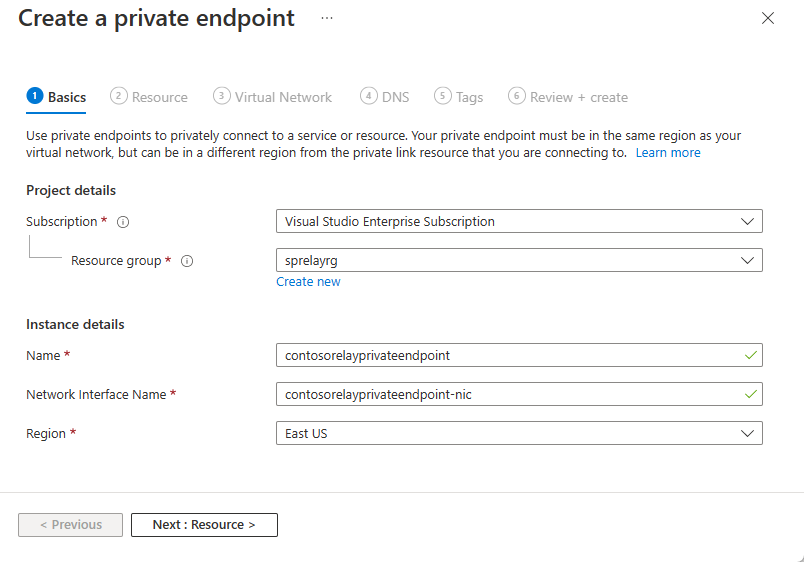
Task: Open the Resource group dropdown
Action: pos(519,260)
